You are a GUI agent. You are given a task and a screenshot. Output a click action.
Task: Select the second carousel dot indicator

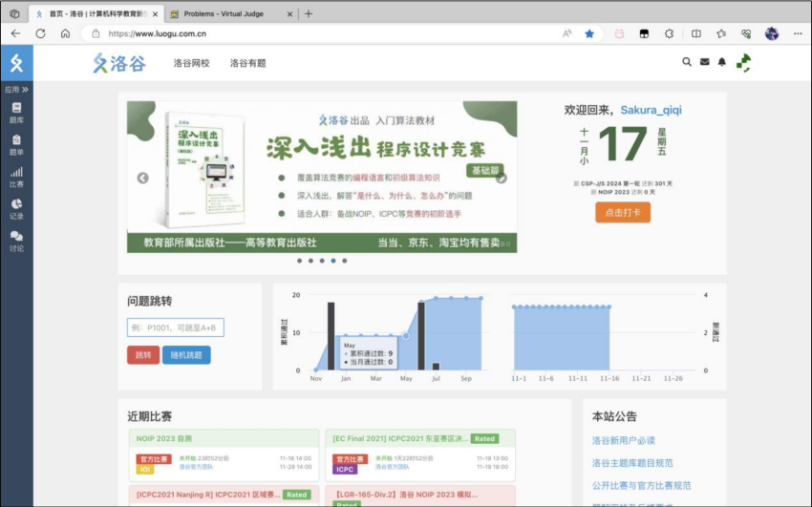tap(310, 261)
